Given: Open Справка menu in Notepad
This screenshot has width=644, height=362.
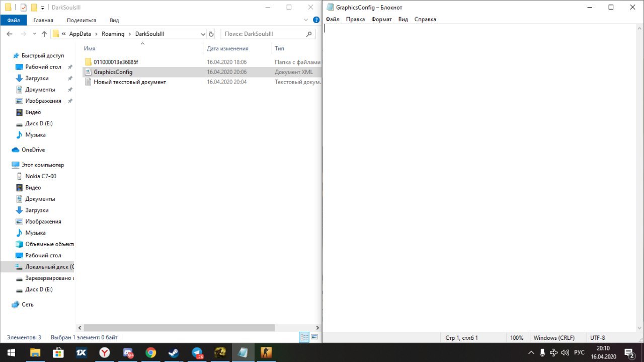Looking at the screenshot, I should click(x=425, y=19).
